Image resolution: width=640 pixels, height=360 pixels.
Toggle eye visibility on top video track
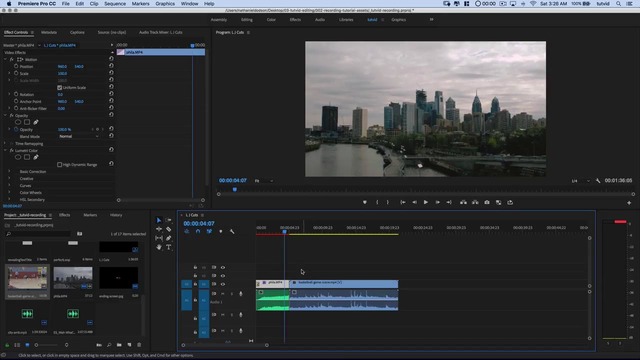point(223,268)
